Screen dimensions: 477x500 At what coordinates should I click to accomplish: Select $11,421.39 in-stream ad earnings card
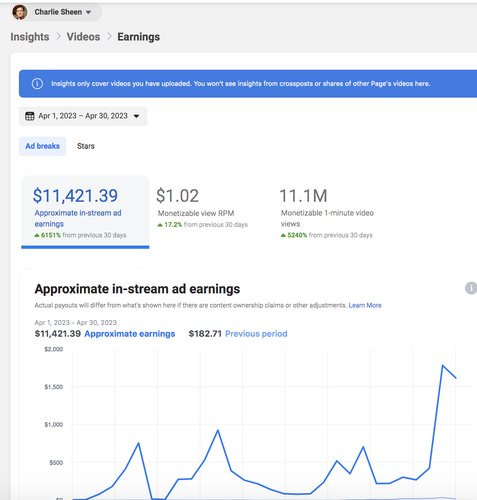click(85, 212)
